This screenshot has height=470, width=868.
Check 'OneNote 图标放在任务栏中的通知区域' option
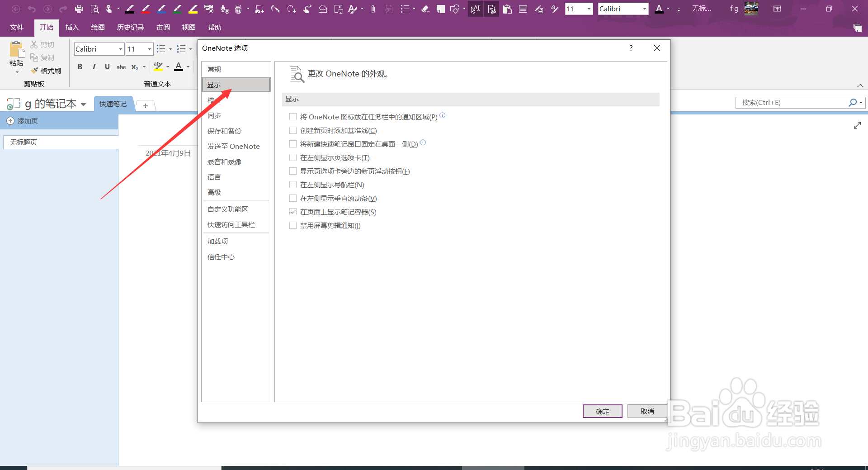293,117
